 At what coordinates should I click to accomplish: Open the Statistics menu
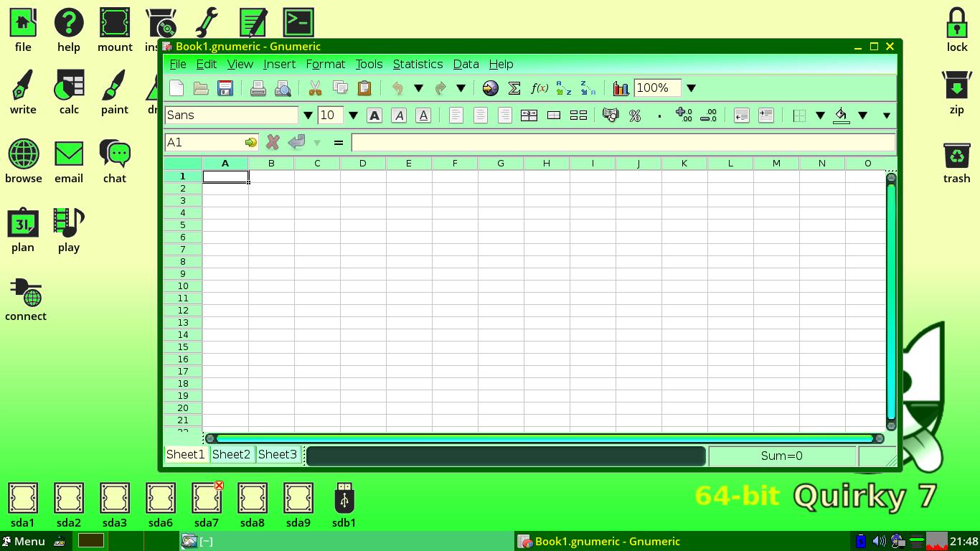418,64
